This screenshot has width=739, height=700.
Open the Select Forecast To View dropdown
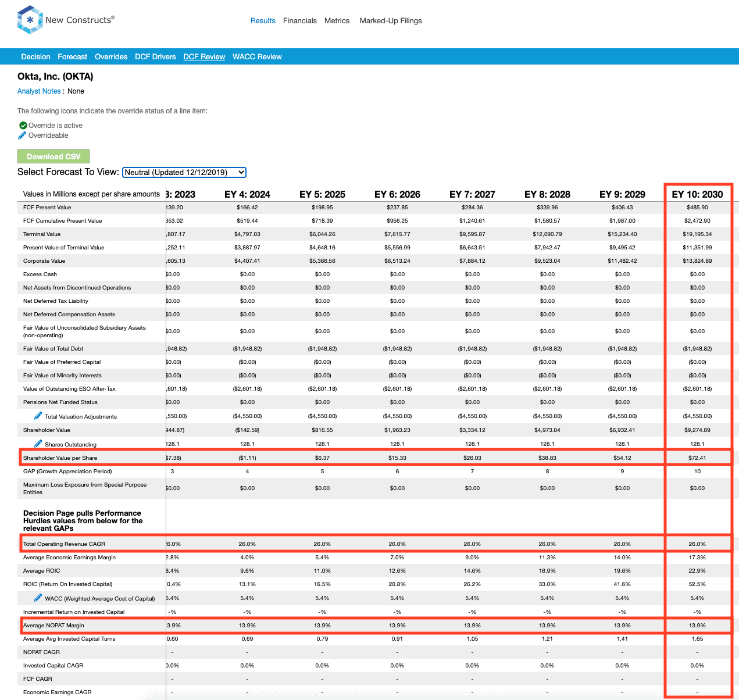(184, 172)
